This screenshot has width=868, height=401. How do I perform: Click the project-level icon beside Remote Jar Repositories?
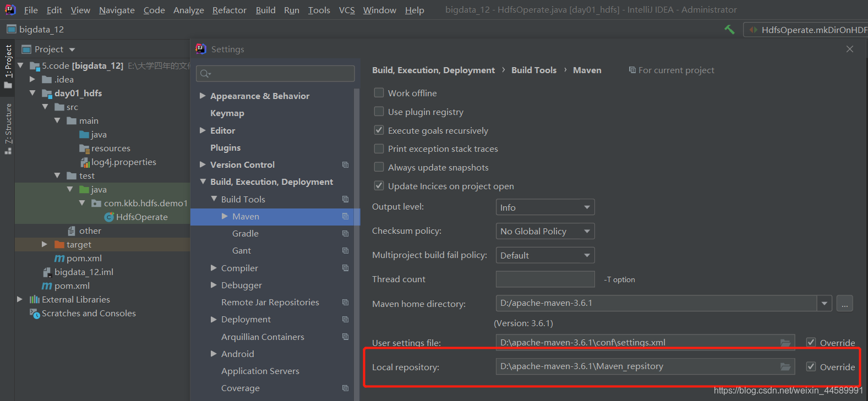pos(345,303)
